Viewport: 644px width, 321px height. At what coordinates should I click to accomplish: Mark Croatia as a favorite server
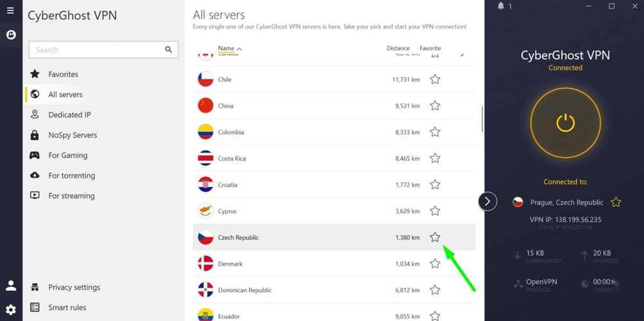(x=435, y=185)
